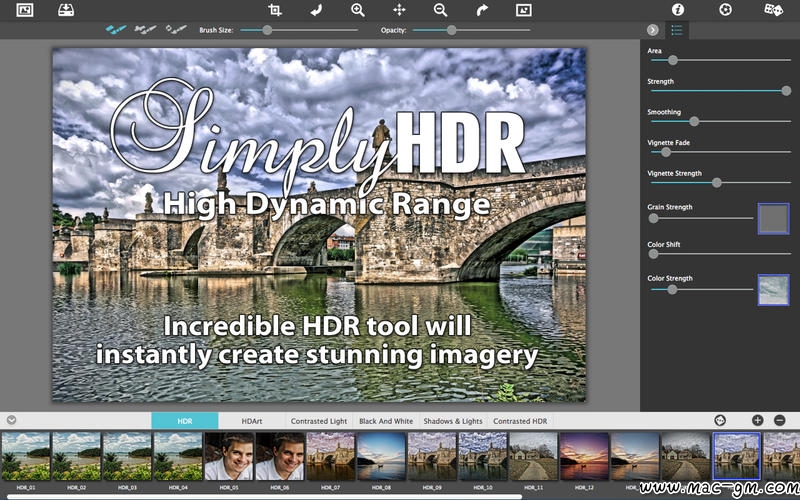Switch to the HDArt tab
The width and height of the screenshot is (800, 500).
click(x=252, y=421)
